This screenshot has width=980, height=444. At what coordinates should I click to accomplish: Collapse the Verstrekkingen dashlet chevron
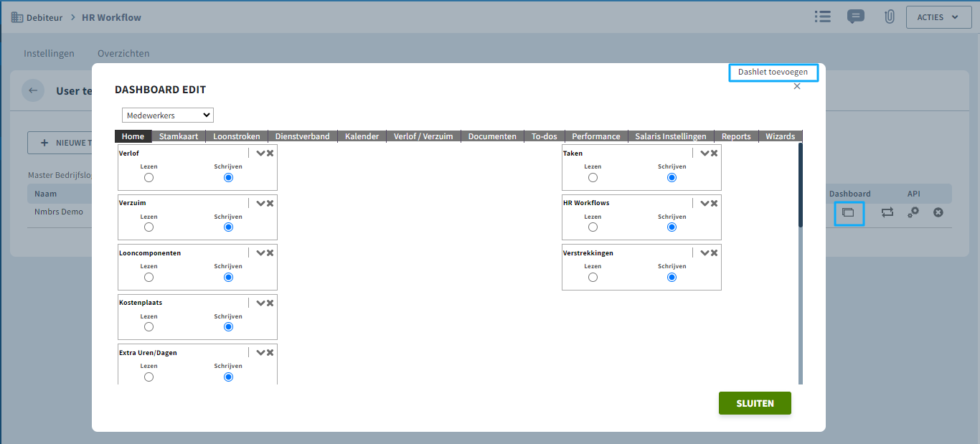[x=705, y=252]
